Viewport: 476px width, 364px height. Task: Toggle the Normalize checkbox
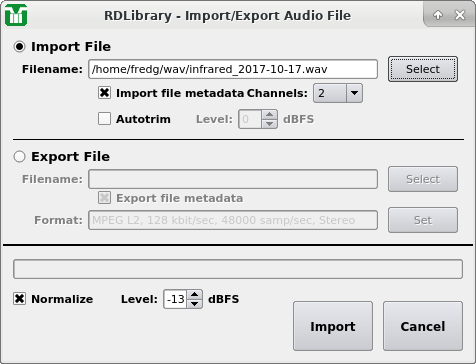point(19,299)
